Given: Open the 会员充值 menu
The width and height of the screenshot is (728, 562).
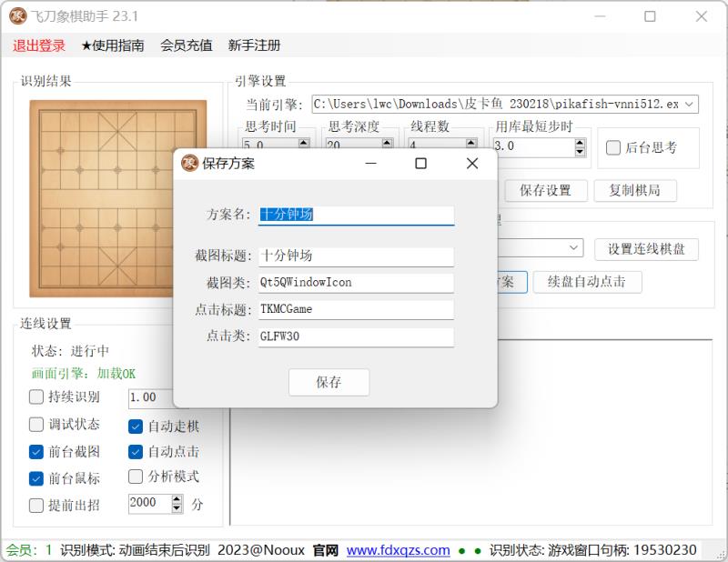Looking at the screenshot, I should pos(186,45).
